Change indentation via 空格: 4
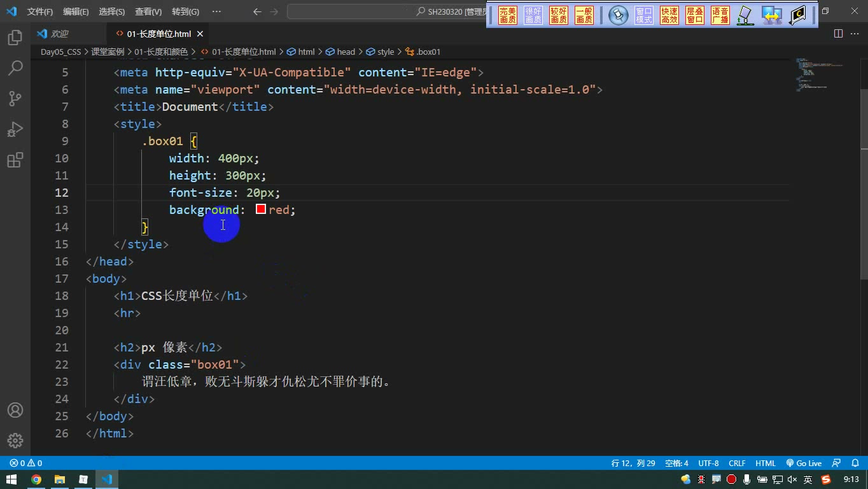This screenshot has height=489, width=868. [676, 464]
